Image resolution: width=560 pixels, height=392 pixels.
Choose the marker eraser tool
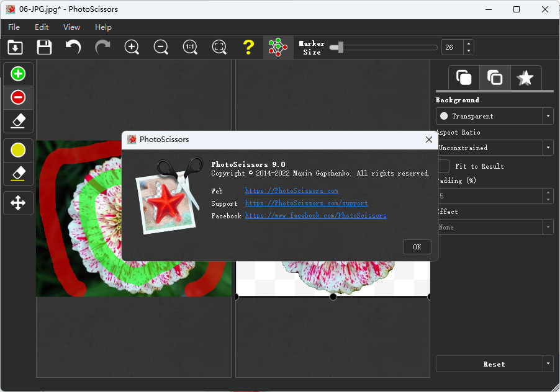(x=18, y=121)
